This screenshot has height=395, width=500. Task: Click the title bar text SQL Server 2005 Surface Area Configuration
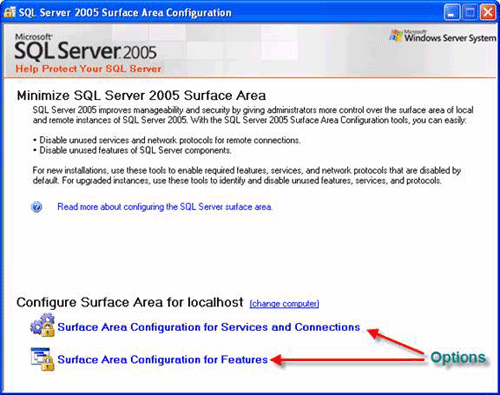coord(125,13)
